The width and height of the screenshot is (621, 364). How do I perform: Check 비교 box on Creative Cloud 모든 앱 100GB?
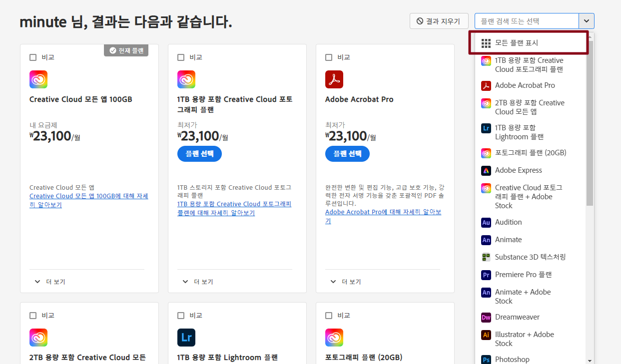click(x=33, y=57)
